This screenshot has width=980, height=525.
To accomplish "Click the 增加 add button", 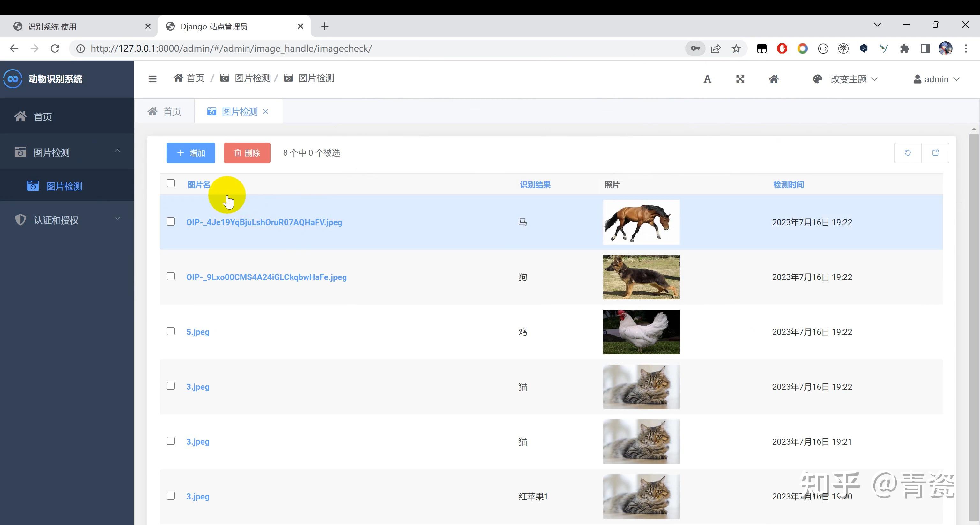I will (x=190, y=152).
